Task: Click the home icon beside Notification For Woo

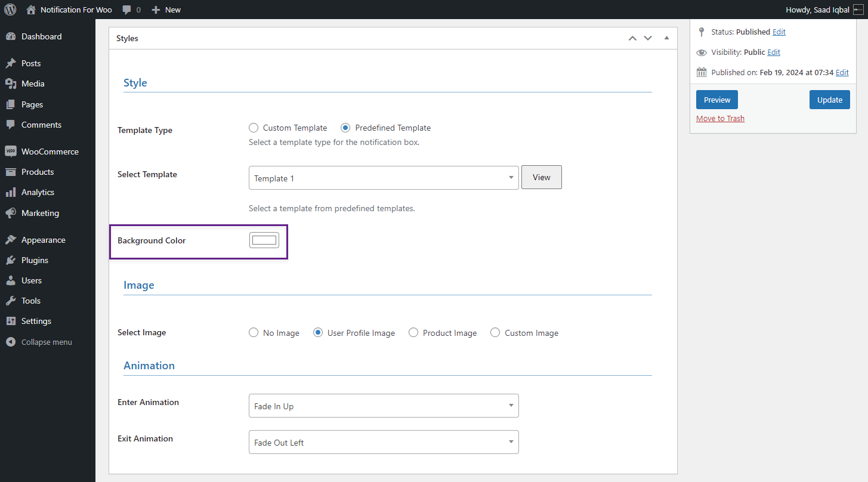Action: (31, 10)
